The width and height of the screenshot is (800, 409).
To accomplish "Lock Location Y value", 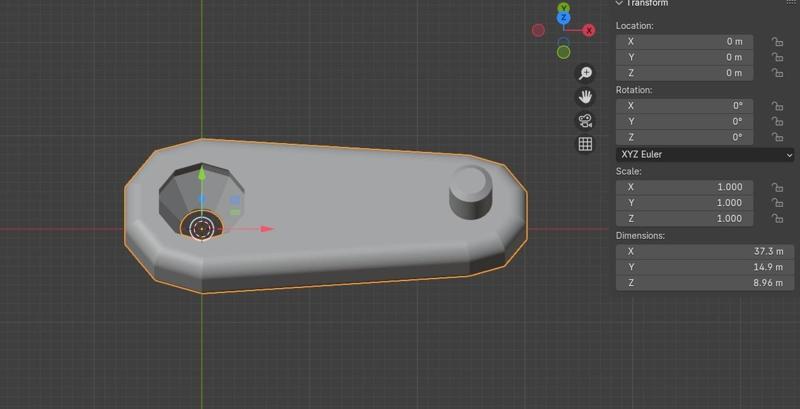I will (777, 58).
